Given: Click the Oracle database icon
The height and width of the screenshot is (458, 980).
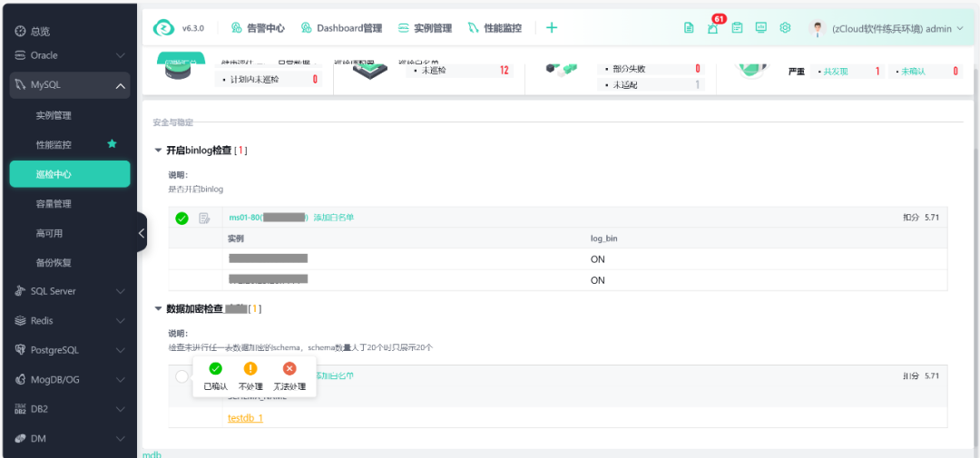Looking at the screenshot, I should point(20,55).
